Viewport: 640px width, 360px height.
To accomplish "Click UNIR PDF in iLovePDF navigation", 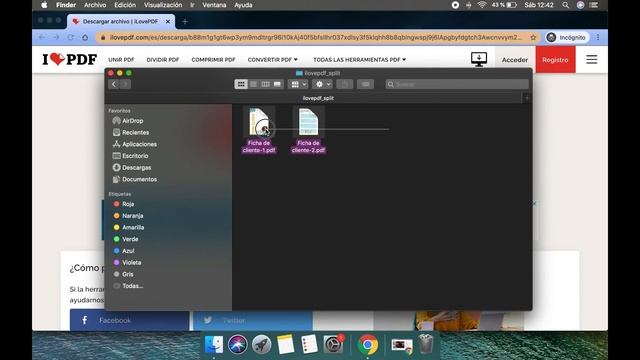I will coord(121,60).
